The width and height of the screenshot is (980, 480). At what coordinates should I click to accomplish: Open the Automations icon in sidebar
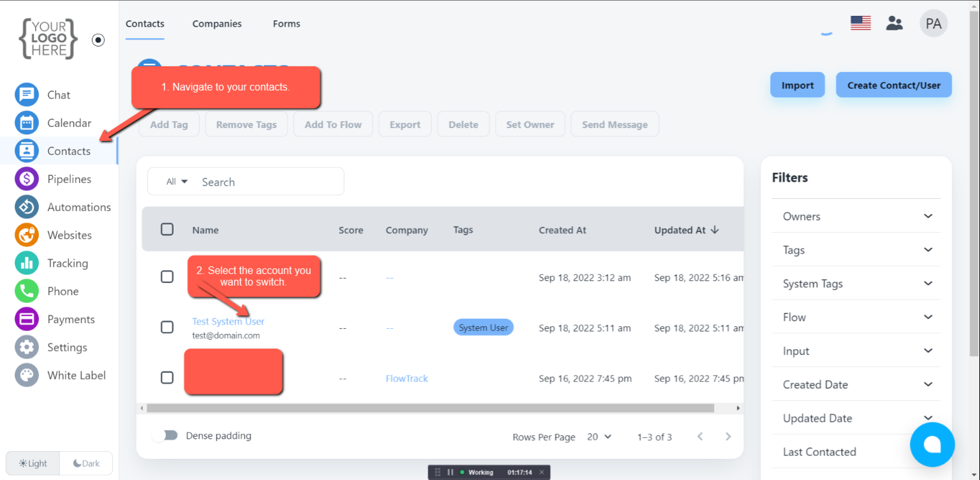click(x=26, y=207)
